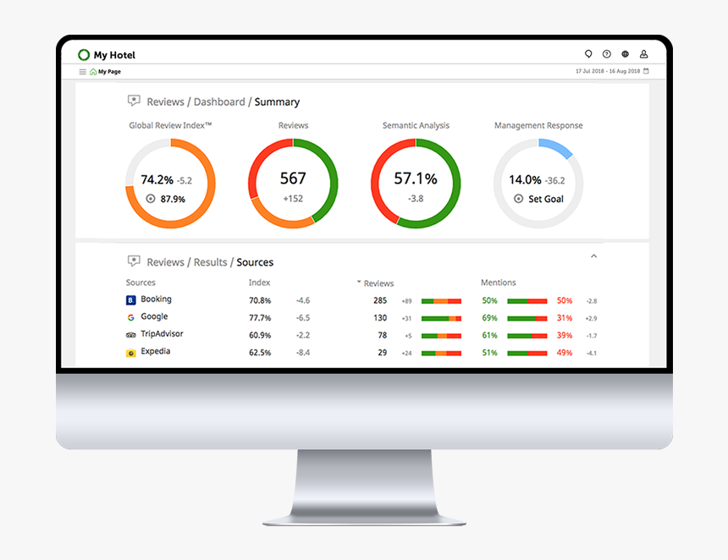The width and height of the screenshot is (728, 560).
Task: Click Google index value 77.7%
Action: pyautogui.click(x=260, y=318)
